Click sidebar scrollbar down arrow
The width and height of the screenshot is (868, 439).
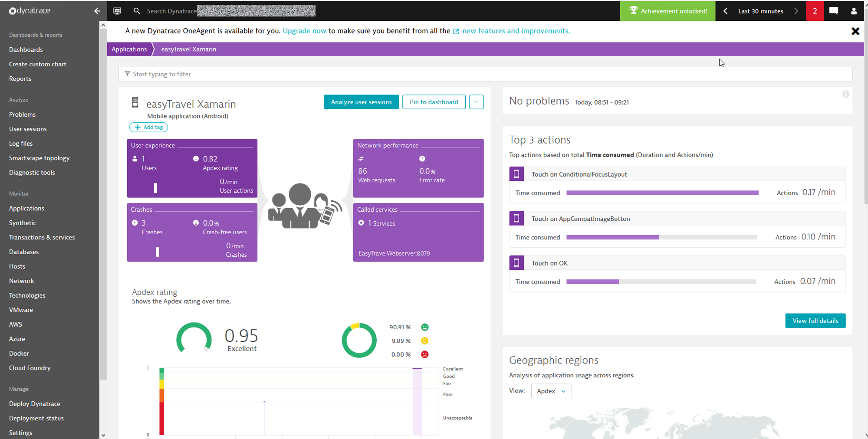click(103, 435)
